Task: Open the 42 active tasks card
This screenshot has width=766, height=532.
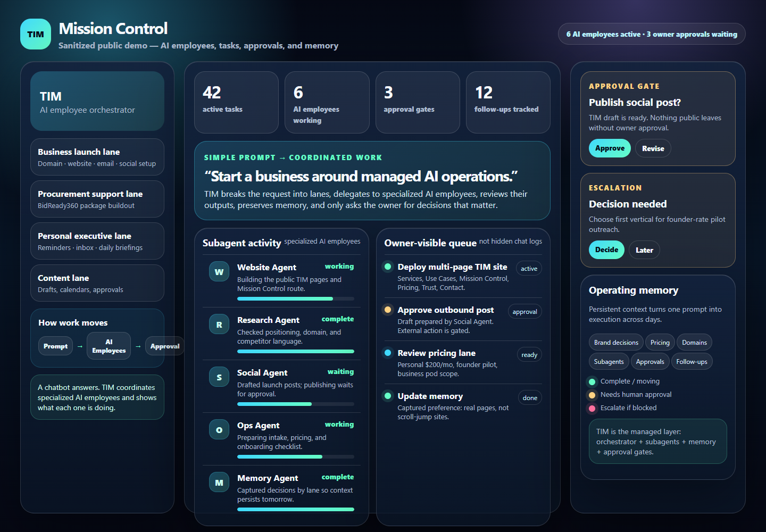Action: point(236,102)
